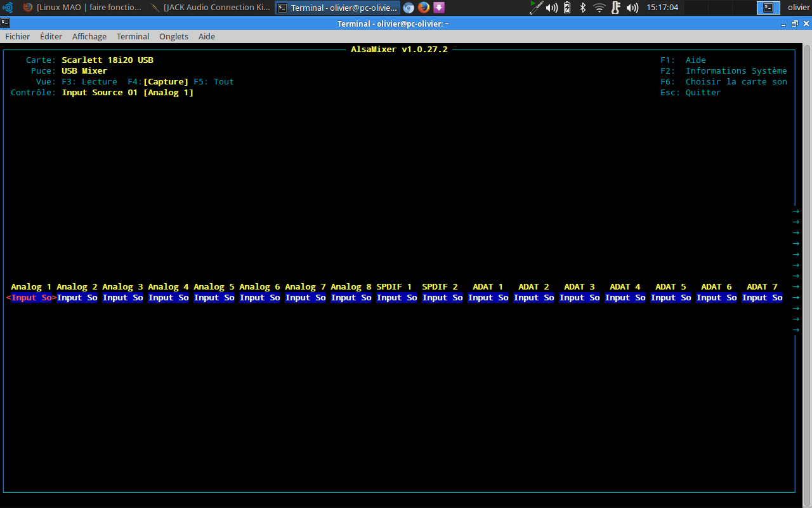The image size is (812, 508).
Task: Open the Éditer menu
Action: (51, 36)
